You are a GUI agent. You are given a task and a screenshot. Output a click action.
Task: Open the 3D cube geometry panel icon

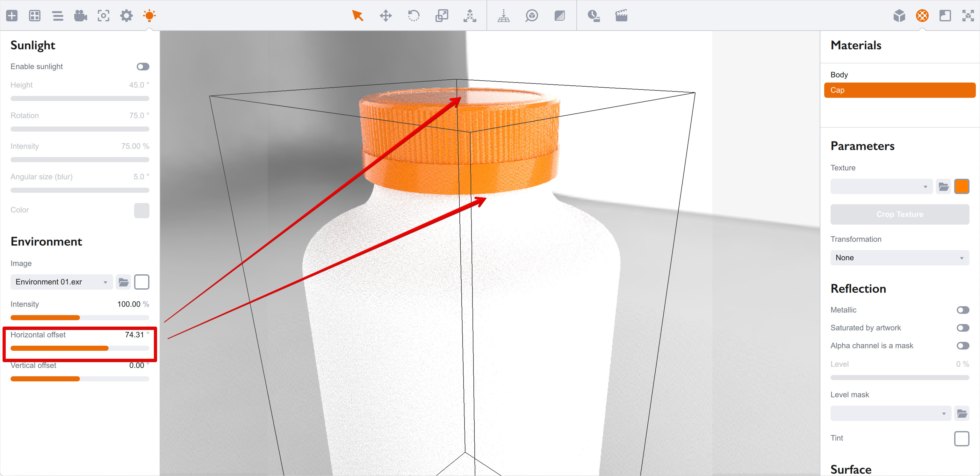(899, 16)
